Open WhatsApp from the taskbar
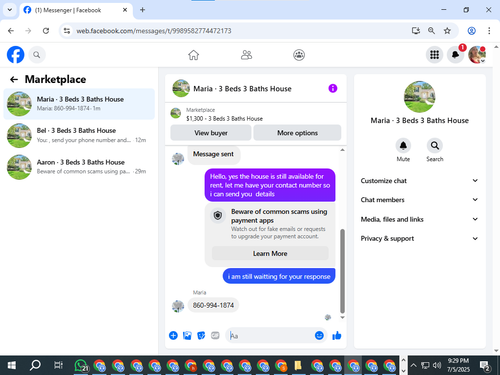This screenshot has height=375, width=500. tap(81, 366)
